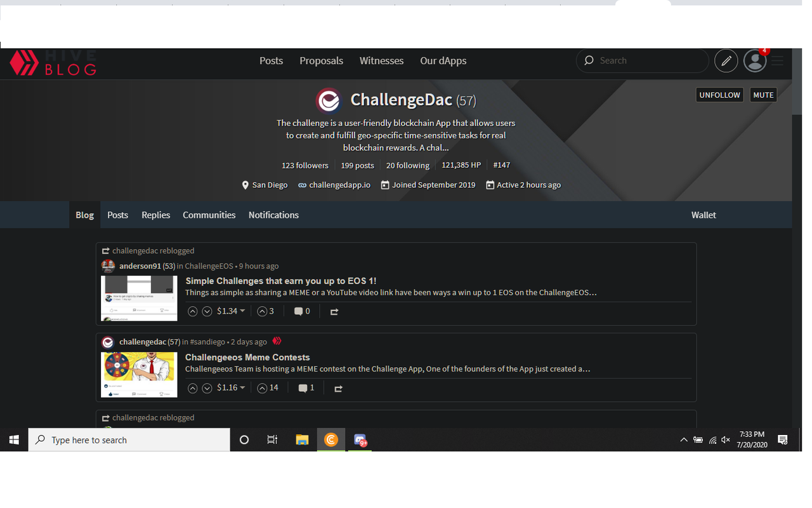Open comments on Simple Challenges post
812x508 pixels.
pyautogui.click(x=302, y=311)
